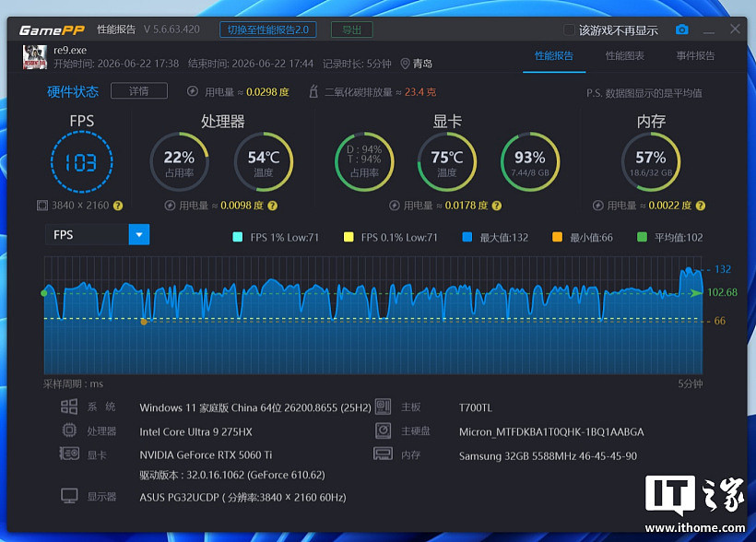Click the camera screenshot icon

[681, 29]
